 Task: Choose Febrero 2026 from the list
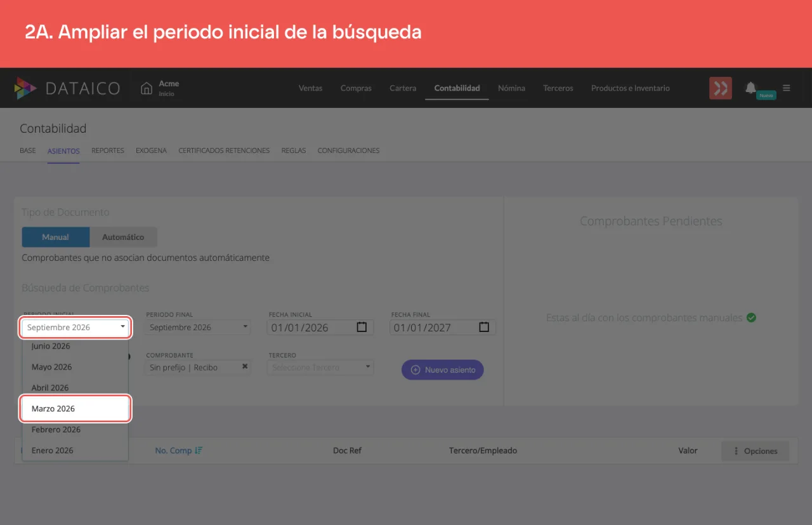(x=75, y=430)
